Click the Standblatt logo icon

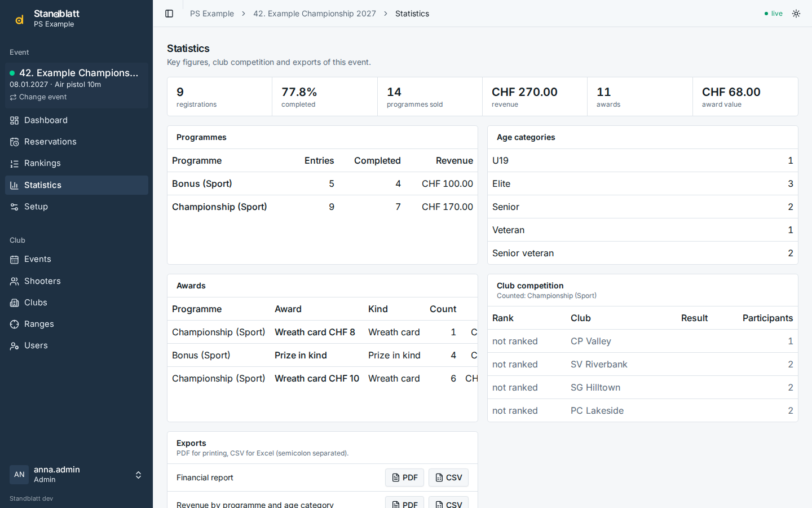19,19
